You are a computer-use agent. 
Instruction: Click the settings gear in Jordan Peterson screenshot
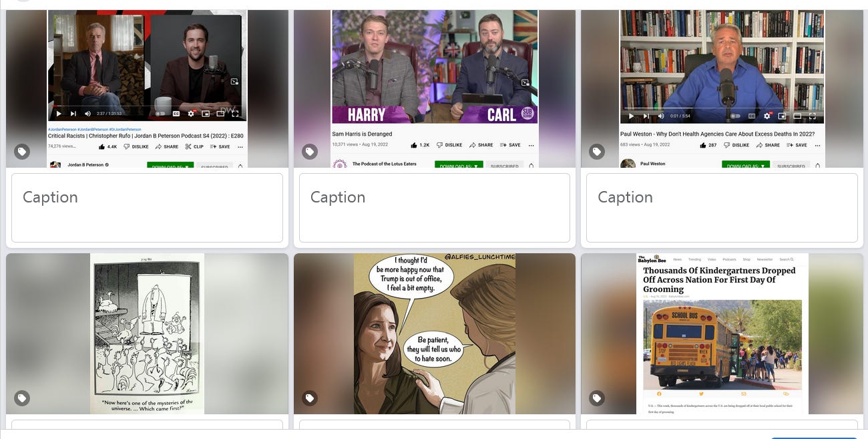[191, 114]
